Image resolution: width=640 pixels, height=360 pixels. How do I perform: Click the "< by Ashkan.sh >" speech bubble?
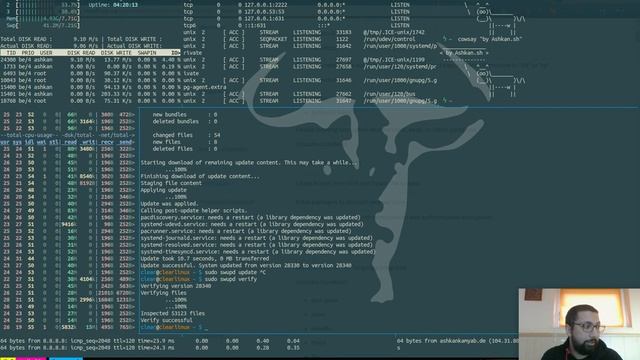pos(464,53)
